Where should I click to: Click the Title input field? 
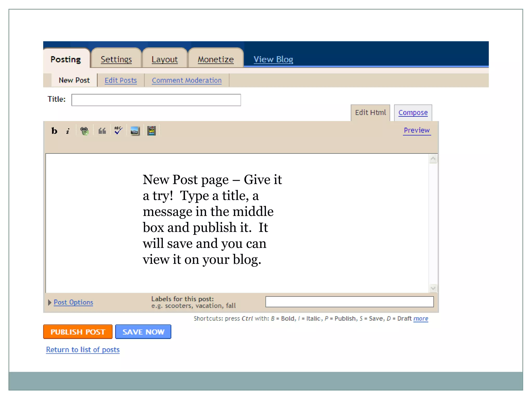(156, 100)
